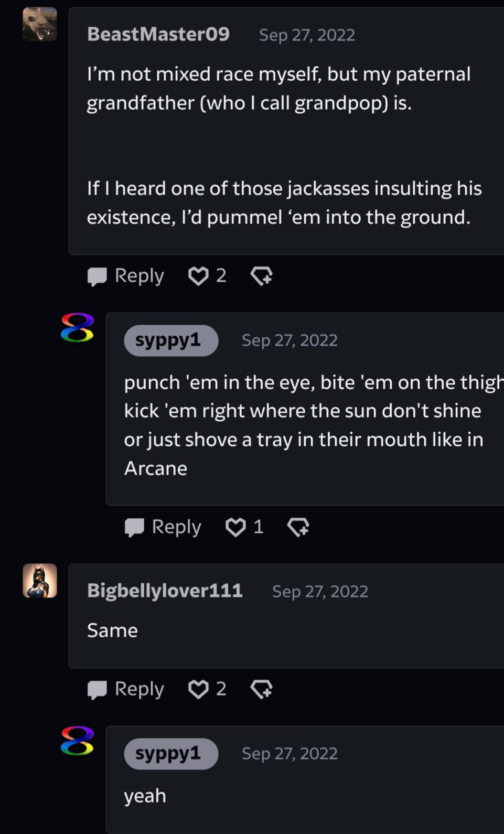Open the Sep 27, 2022 timestamp on BeastMaster09's comment
The image size is (504, 834).
point(307,35)
